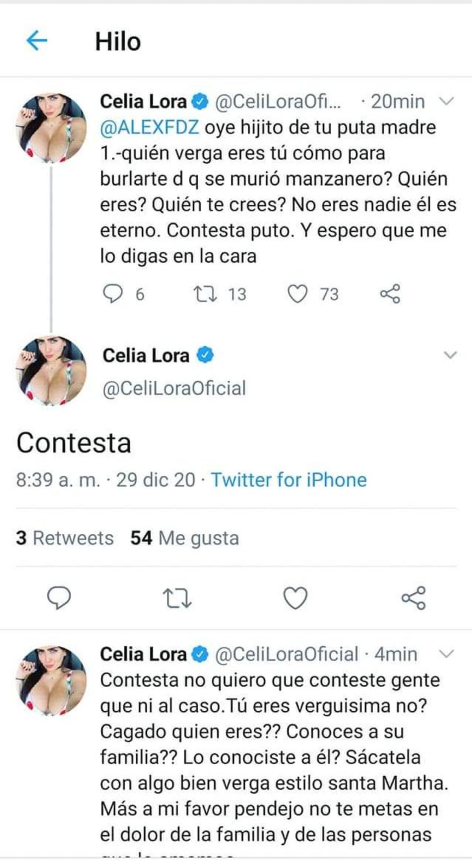472x868 pixels.
Task: Open profile picture on the first tweet
Action: [51, 128]
